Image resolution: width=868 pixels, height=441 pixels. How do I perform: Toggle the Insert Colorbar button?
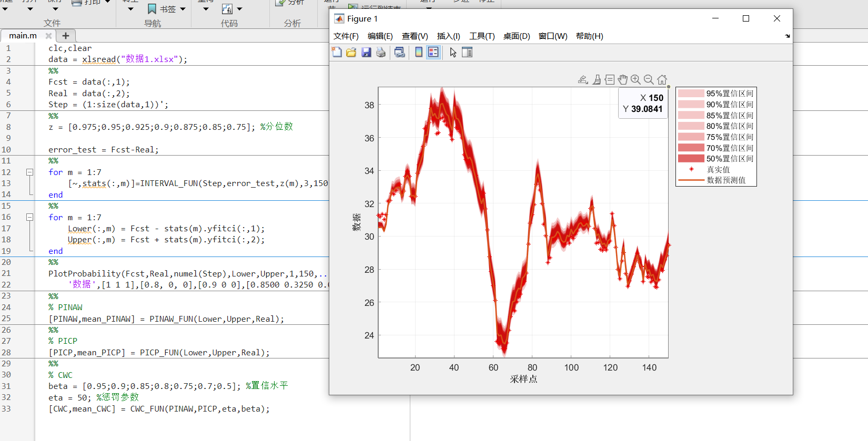(419, 52)
